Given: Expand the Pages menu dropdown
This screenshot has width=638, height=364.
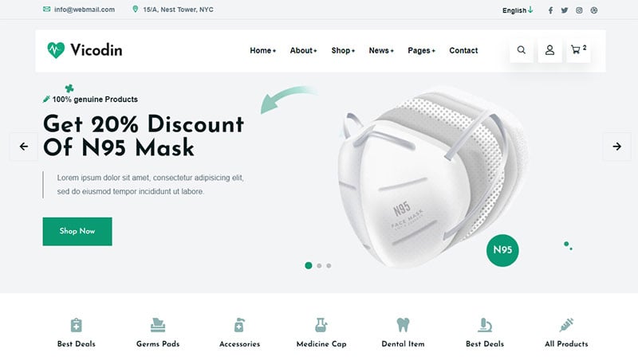Looking at the screenshot, I should [422, 50].
